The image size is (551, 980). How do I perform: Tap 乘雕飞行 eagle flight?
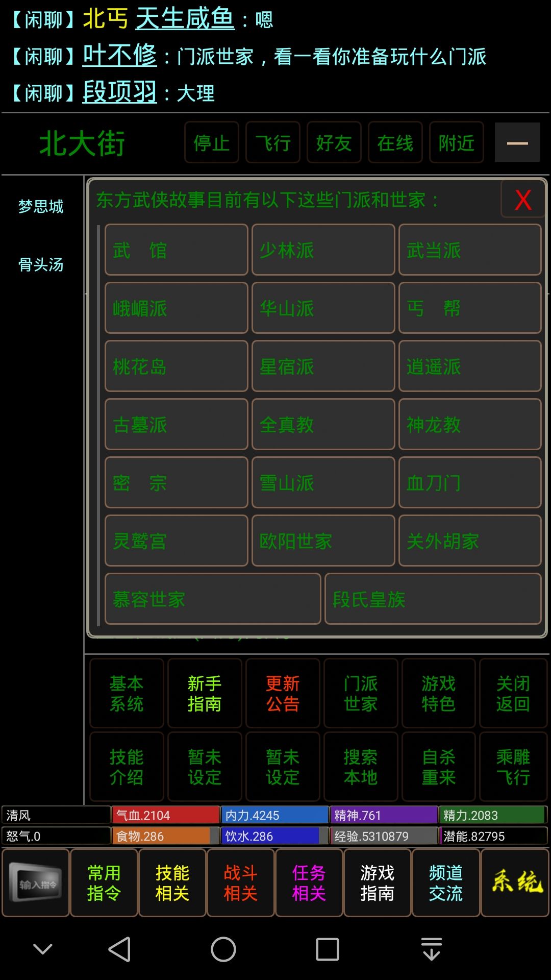tap(513, 767)
